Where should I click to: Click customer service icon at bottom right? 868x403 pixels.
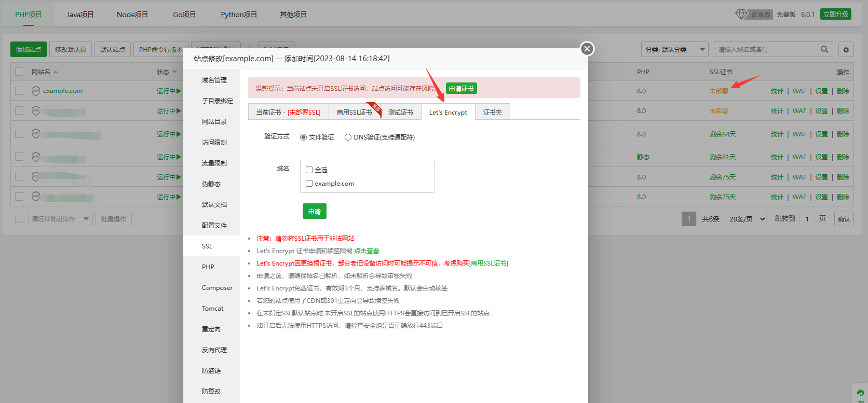coord(860,393)
